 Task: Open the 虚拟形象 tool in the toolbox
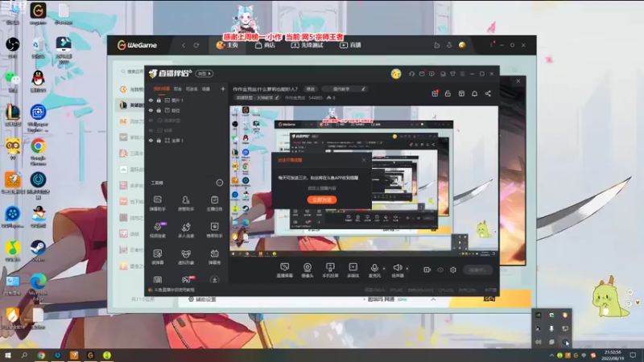186,257
